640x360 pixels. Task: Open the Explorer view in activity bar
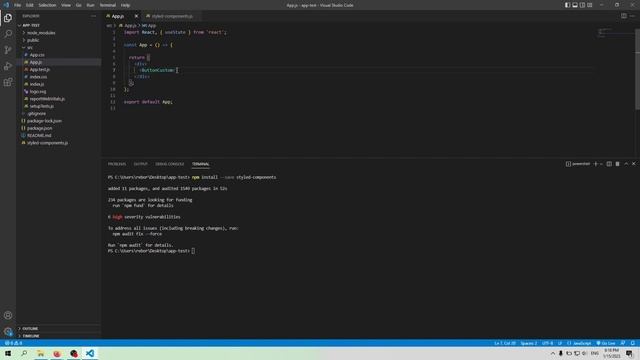coord(8,18)
